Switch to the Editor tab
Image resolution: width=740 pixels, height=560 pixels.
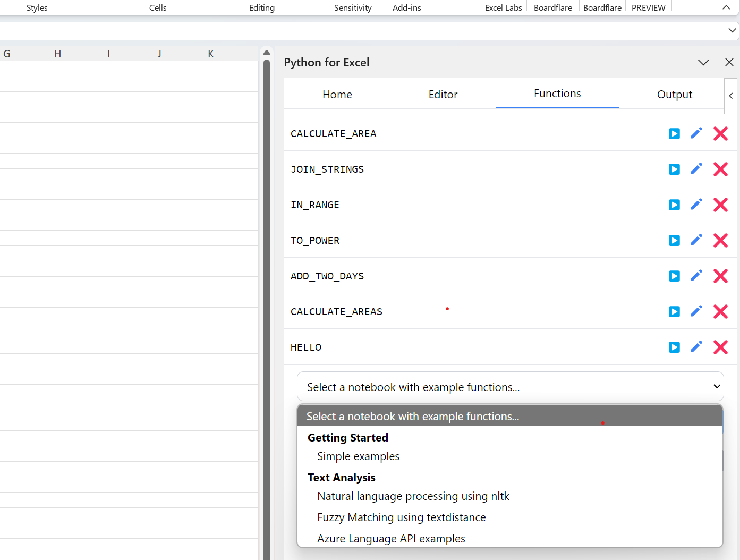(x=443, y=94)
